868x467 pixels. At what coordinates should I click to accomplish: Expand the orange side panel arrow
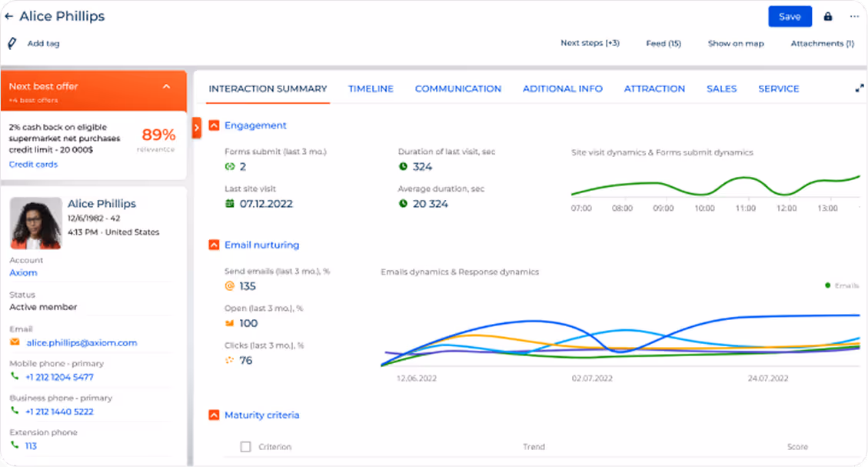197,128
